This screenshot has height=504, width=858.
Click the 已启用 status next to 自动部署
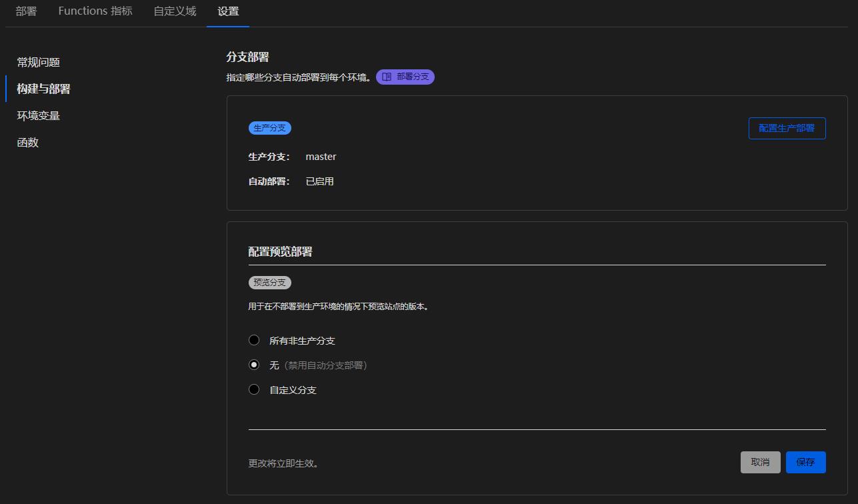point(319,181)
